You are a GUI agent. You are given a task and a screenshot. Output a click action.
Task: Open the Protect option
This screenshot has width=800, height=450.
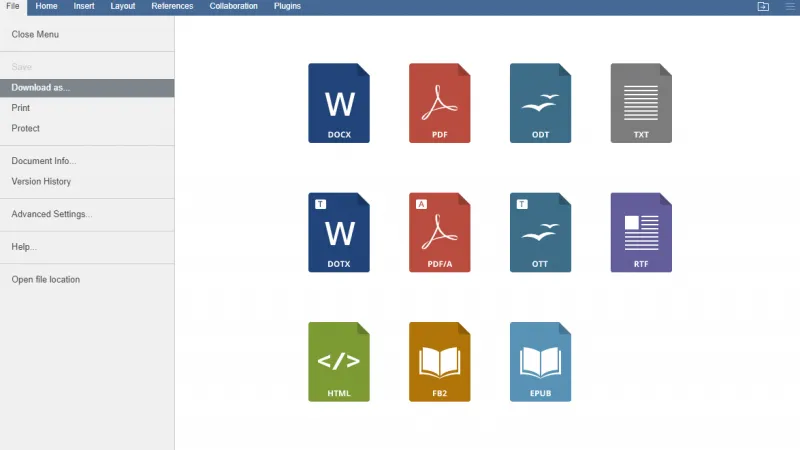[87, 128]
